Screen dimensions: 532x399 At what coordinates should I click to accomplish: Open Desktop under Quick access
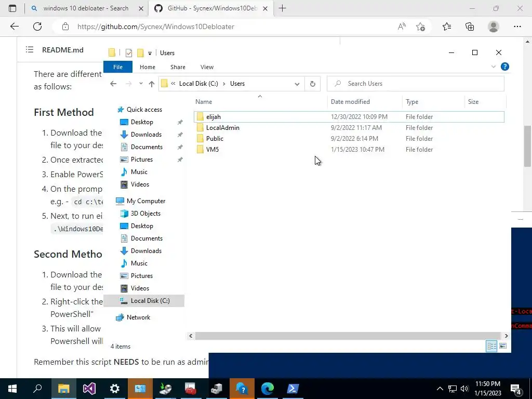tap(142, 122)
